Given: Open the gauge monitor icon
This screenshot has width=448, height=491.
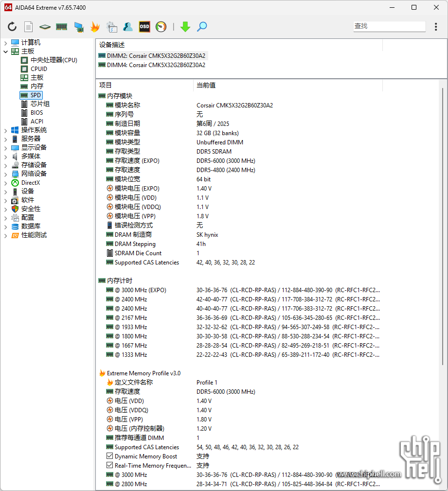Looking at the screenshot, I should tap(161, 27).
